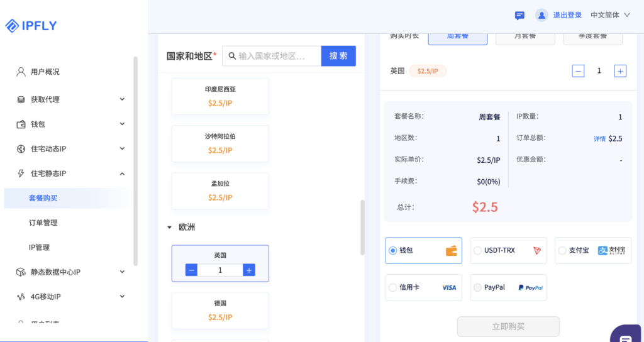Click the lightning icon for 住宅静态IP
Viewport: 644px width, 342px height.
point(21,174)
